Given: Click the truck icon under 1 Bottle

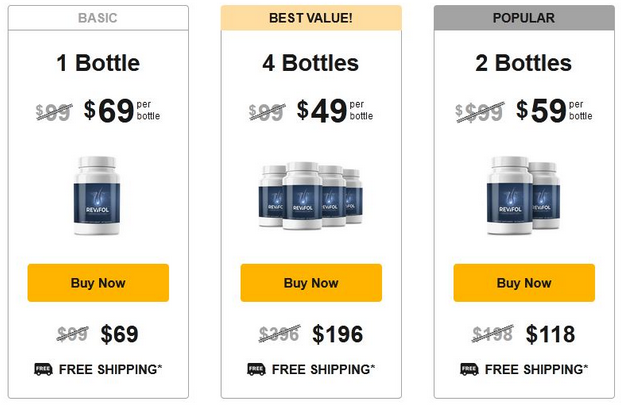Looking at the screenshot, I should (43, 369).
